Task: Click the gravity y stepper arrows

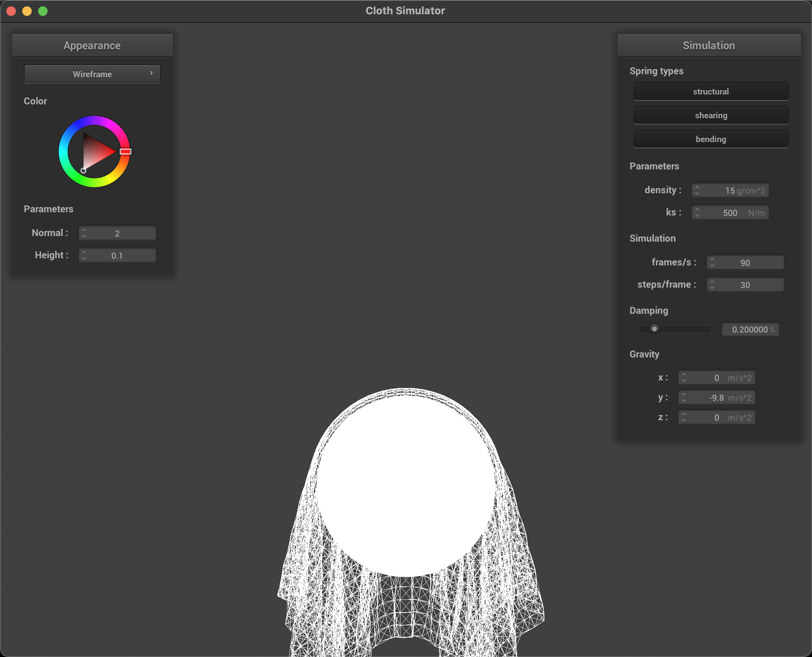Action: (684, 398)
